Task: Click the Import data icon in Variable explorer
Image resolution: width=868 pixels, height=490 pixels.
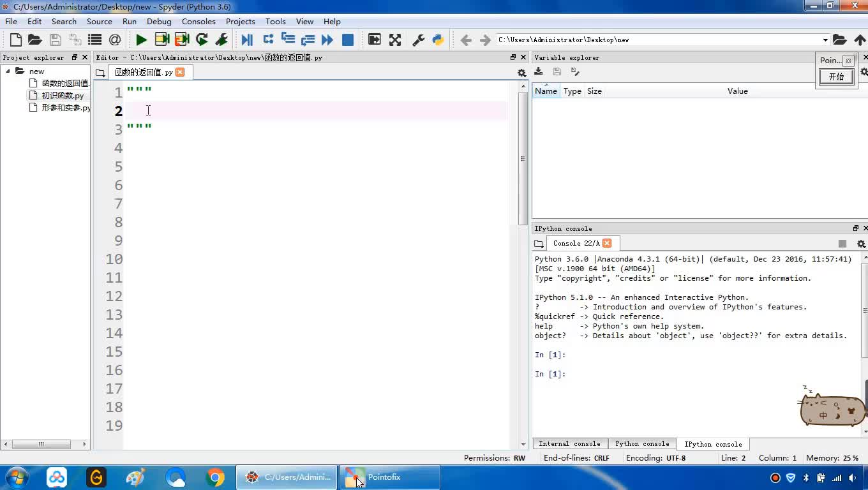Action: 539,72
